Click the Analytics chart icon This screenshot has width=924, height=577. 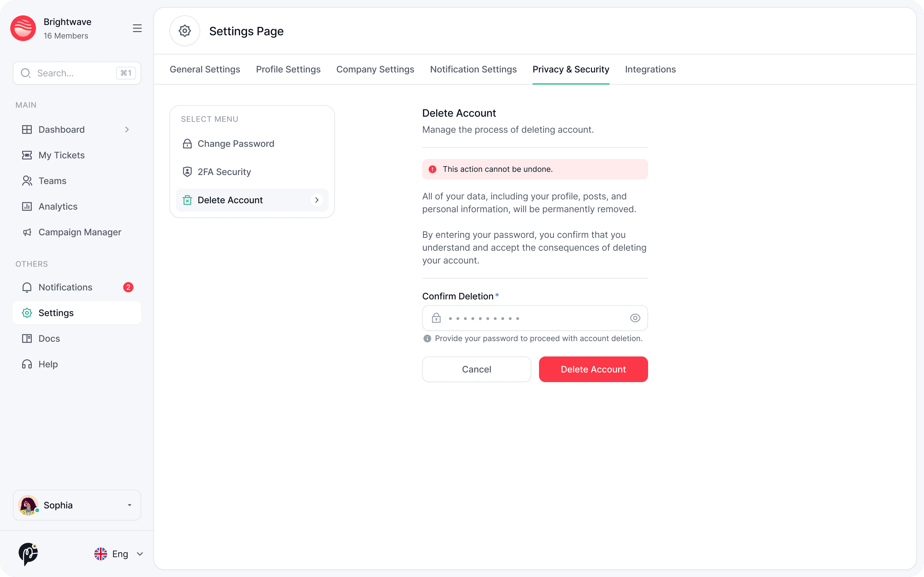pos(27,206)
